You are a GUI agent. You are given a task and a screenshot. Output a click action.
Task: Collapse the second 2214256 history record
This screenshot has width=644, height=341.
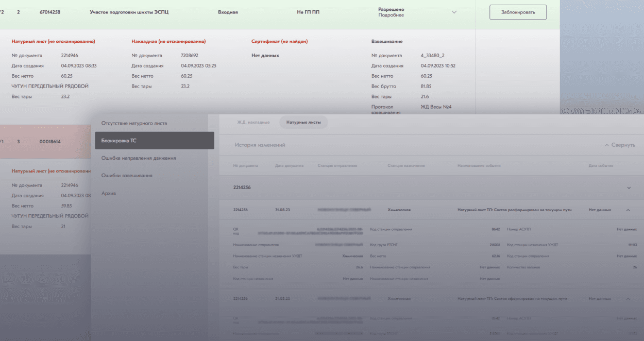[x=628, y=298]
